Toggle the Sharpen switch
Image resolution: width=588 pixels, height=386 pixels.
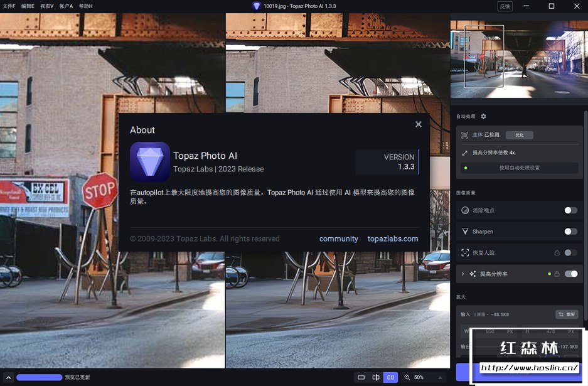571,232
